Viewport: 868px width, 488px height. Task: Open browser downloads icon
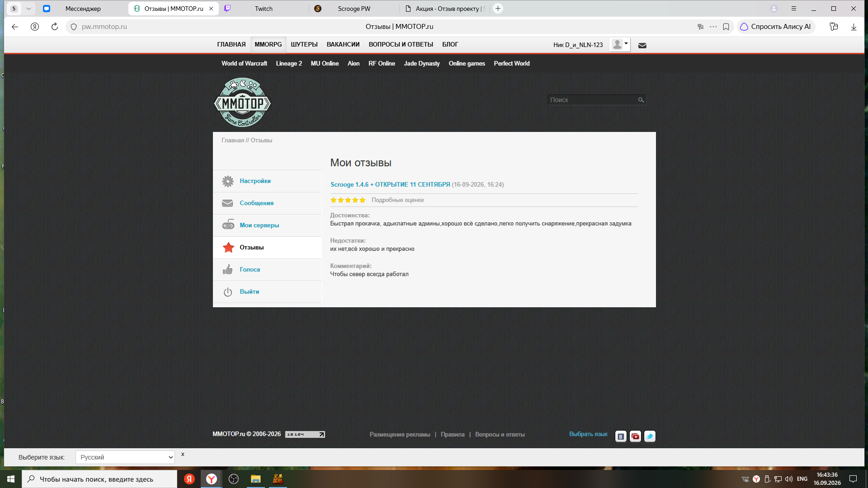[854, 27]
